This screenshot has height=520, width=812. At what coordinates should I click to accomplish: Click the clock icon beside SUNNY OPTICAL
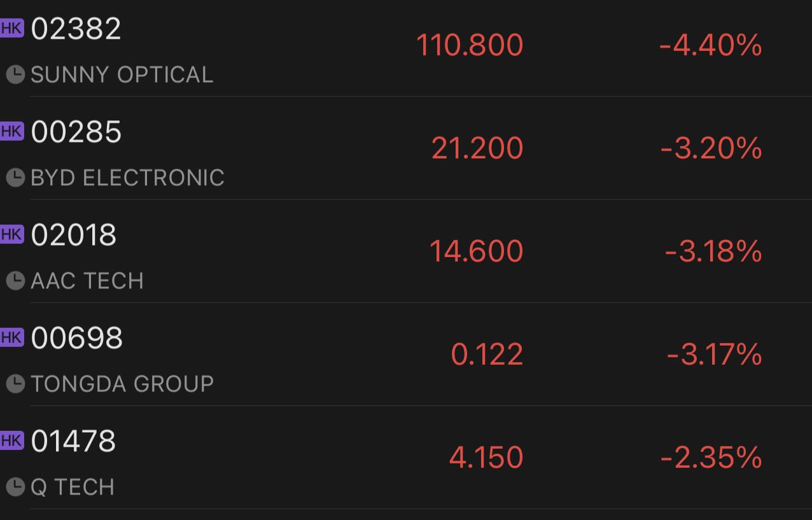coord(15,75)
